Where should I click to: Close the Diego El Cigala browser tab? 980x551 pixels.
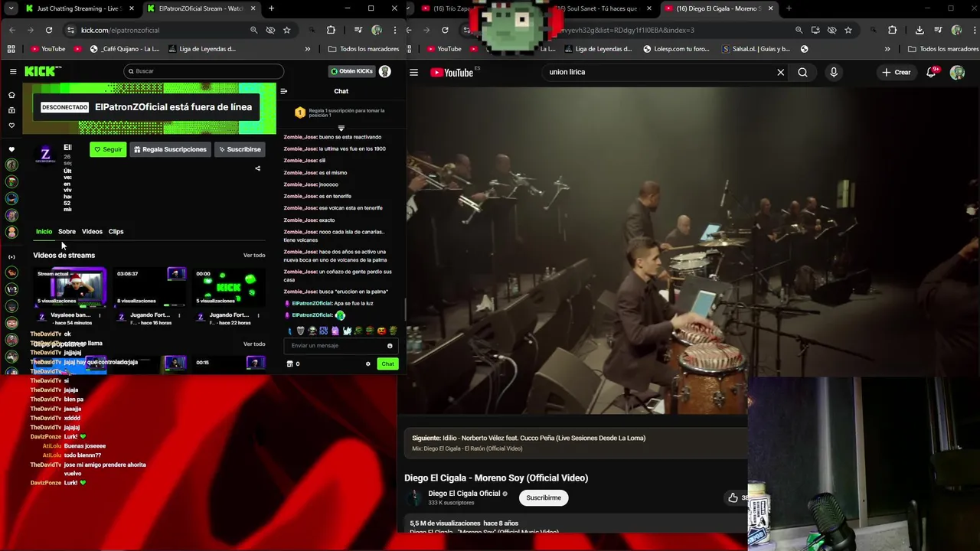tap(770, 8)
